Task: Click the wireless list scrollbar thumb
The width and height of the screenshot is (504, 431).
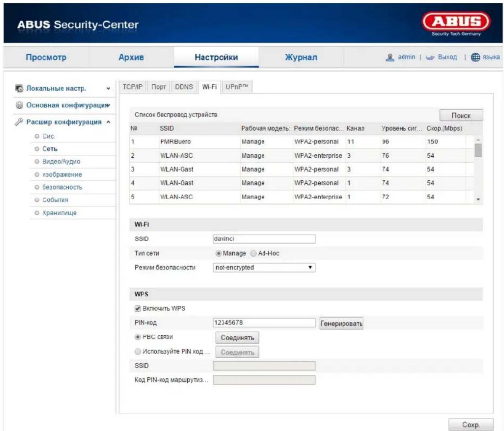Action: pyautogui.click(x=478, y=150)
